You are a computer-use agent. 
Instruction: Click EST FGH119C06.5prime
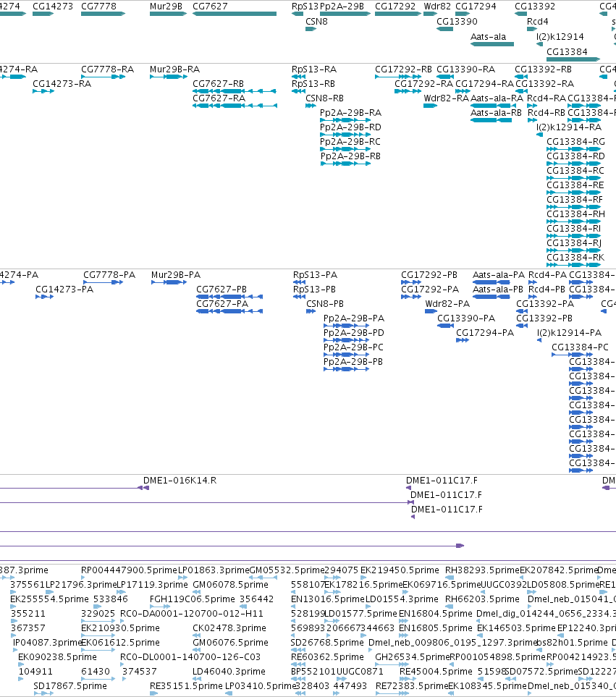[193, 599]
